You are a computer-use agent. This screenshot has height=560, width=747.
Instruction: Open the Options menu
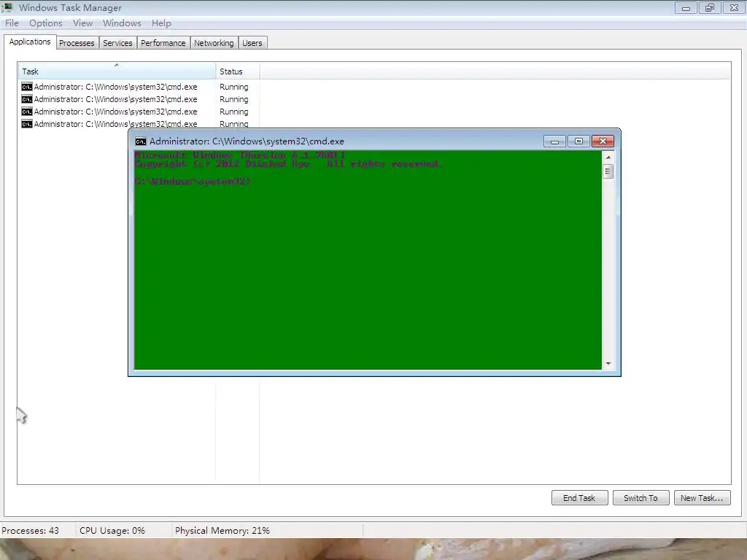[x=46, y=23]
